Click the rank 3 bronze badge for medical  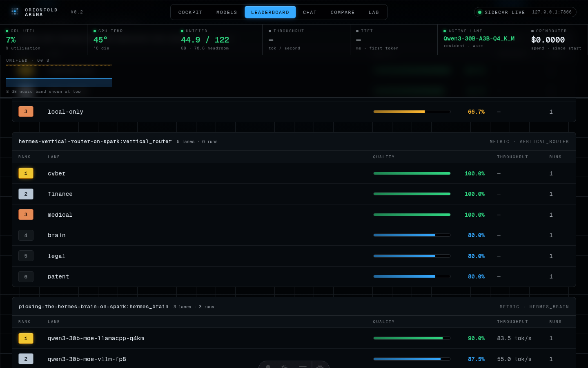coord(26,215)
